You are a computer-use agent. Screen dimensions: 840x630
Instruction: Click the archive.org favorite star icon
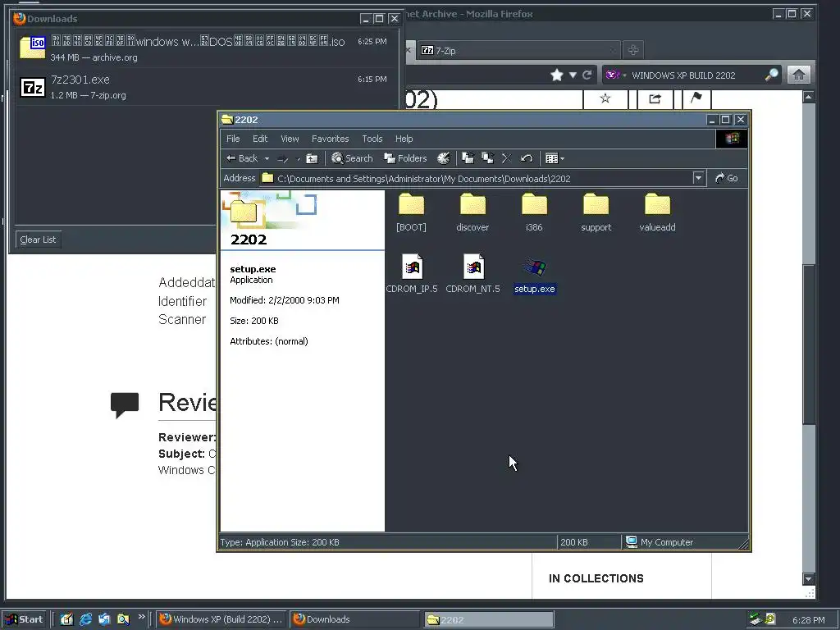coord(605,98)
